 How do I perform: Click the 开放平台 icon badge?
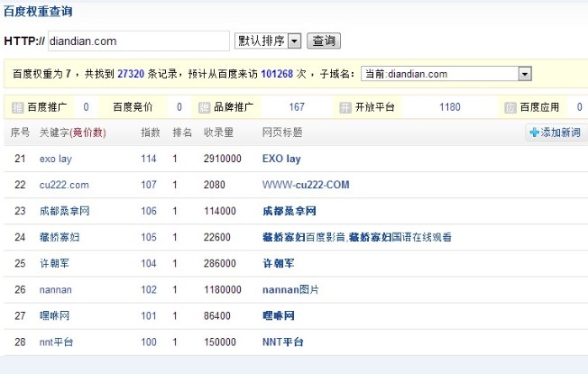click(x=345, y=107)
